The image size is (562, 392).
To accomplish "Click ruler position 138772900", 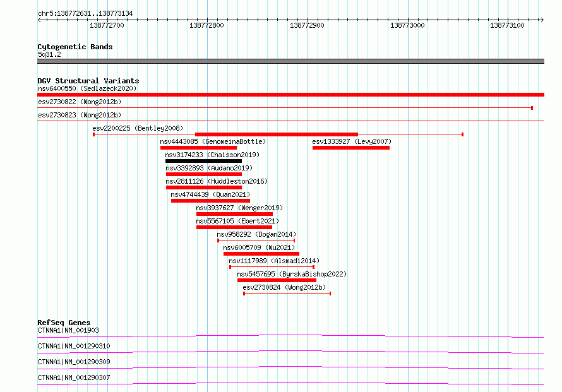I will [x=307, y=25].
